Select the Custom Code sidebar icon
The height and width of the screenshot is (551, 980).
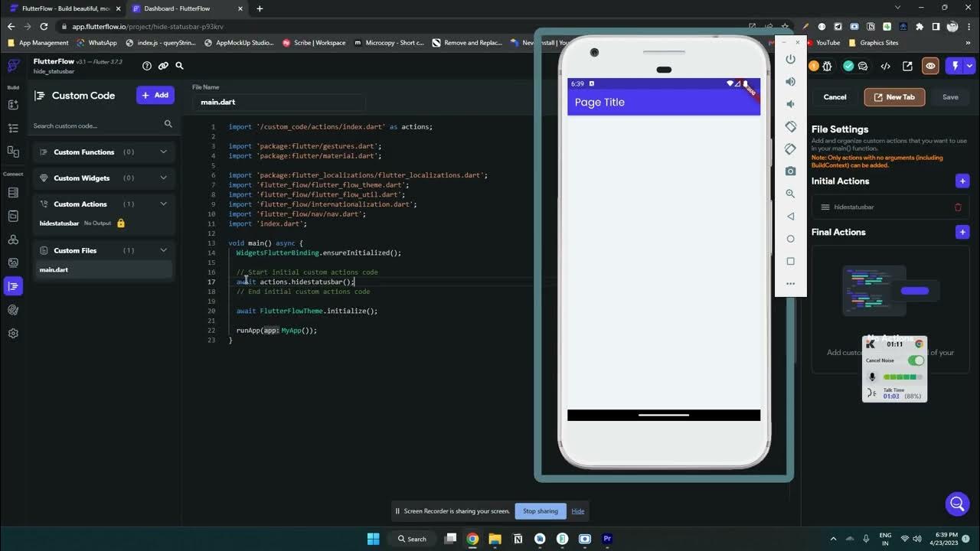[13, 286]
